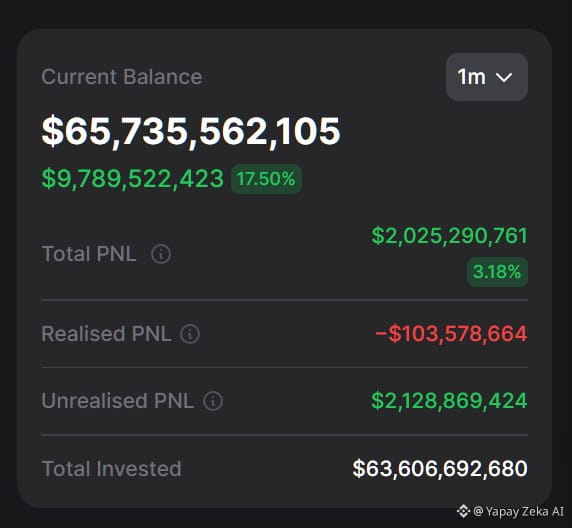Open the 1m timeframe dropdown
The height and width of the screenshot is (528, 572).
click(487, 77)
